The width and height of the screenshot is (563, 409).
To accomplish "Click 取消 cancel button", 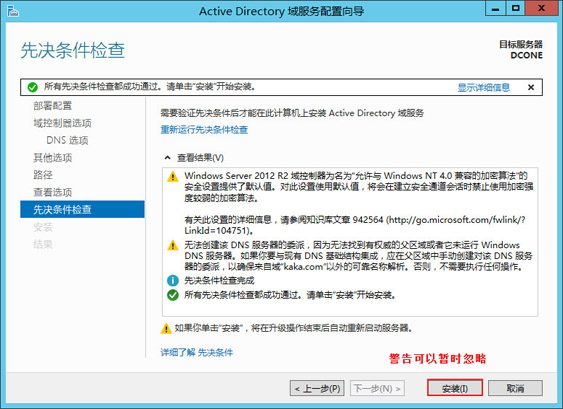I will (515, 388).
